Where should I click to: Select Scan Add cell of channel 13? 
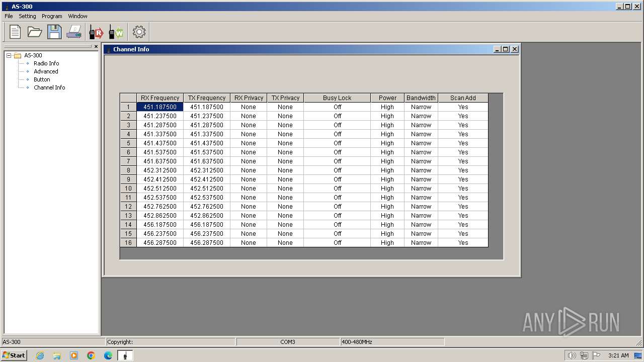463,216
